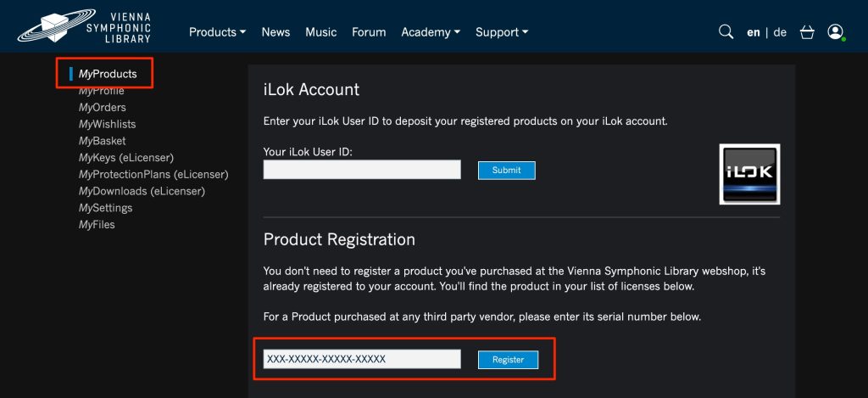The image size is (868, 398).
Task: Go to the Music page
Action: pos(320,32)
